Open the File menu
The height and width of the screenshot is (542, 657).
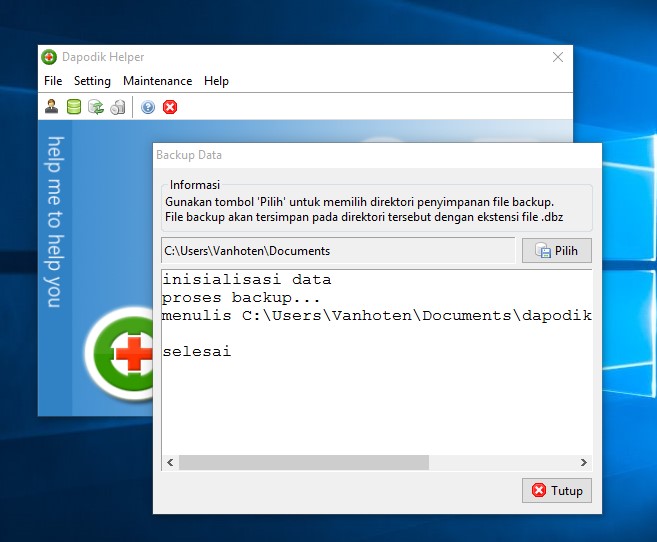pyautogui.click(x=53, y=81)
